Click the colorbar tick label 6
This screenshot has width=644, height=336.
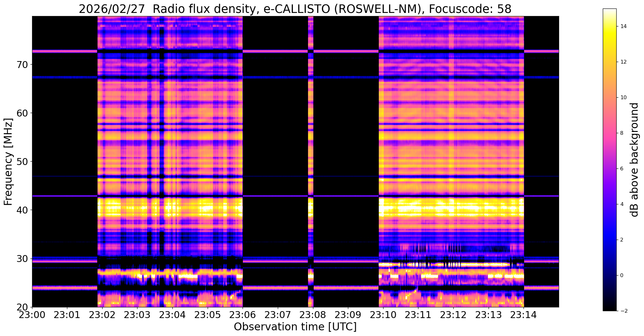[621, 168]
